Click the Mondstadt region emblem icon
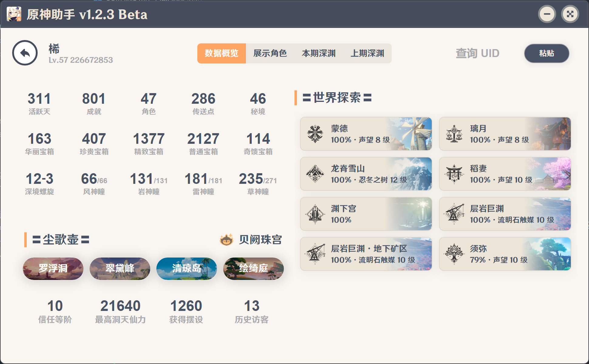 (315, 134)
